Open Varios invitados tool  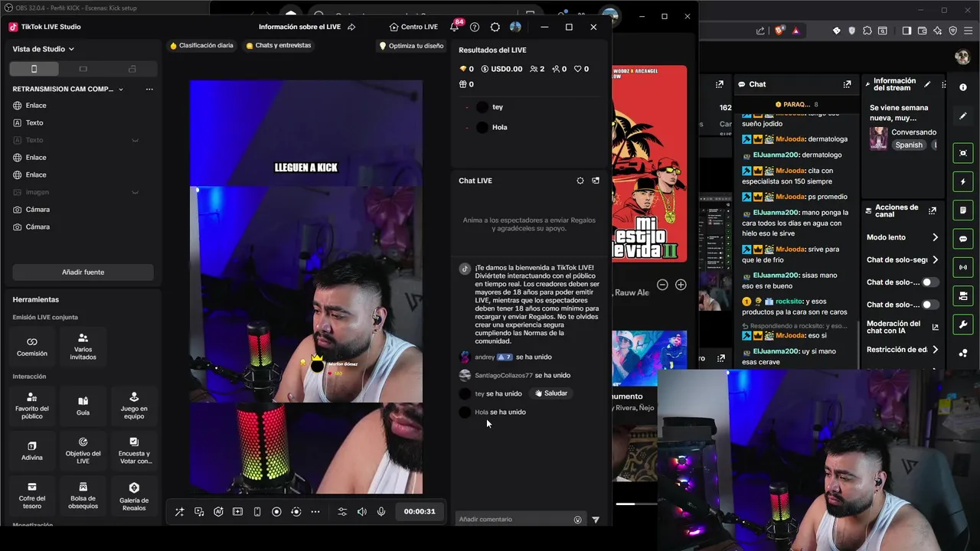[83, 347]
